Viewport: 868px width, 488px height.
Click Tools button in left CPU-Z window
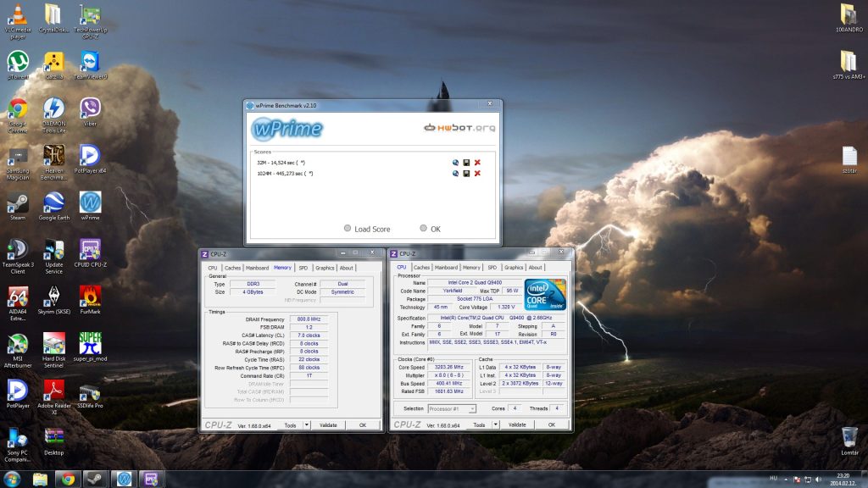pyautogui.click(x=290, y=425)
